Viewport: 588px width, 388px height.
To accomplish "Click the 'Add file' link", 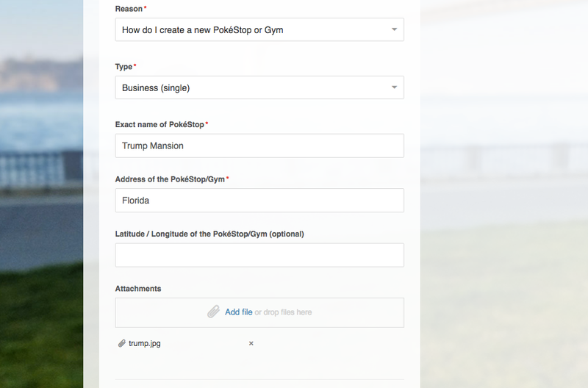I will point(238,312).
